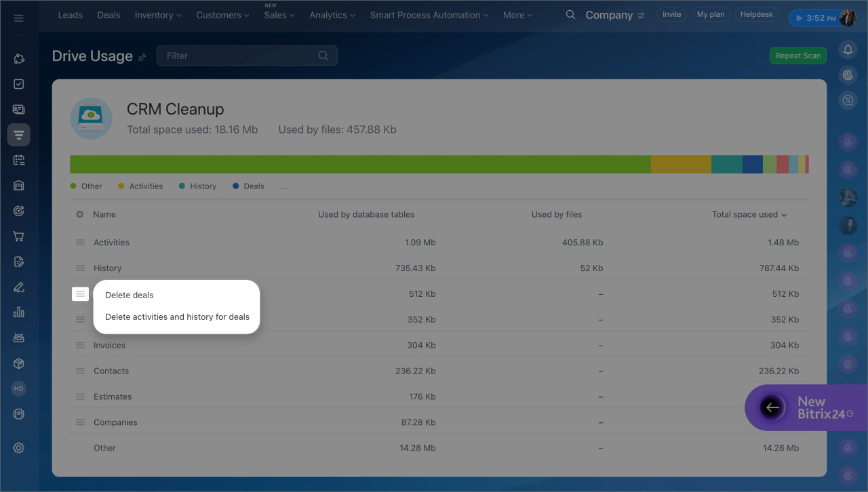The image size is (868, 492).
Task: Open the More navigation dropdown
Action: point(517,15)
